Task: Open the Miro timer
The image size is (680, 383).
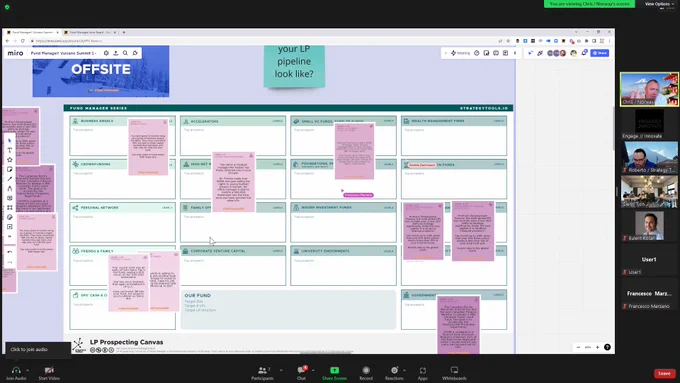Action: tap(477, 53)
